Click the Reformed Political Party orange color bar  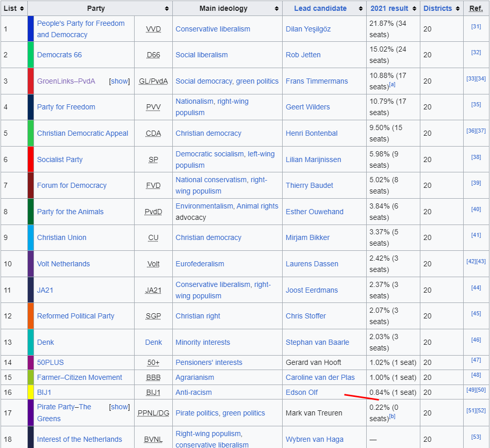(x=30, y=316)
